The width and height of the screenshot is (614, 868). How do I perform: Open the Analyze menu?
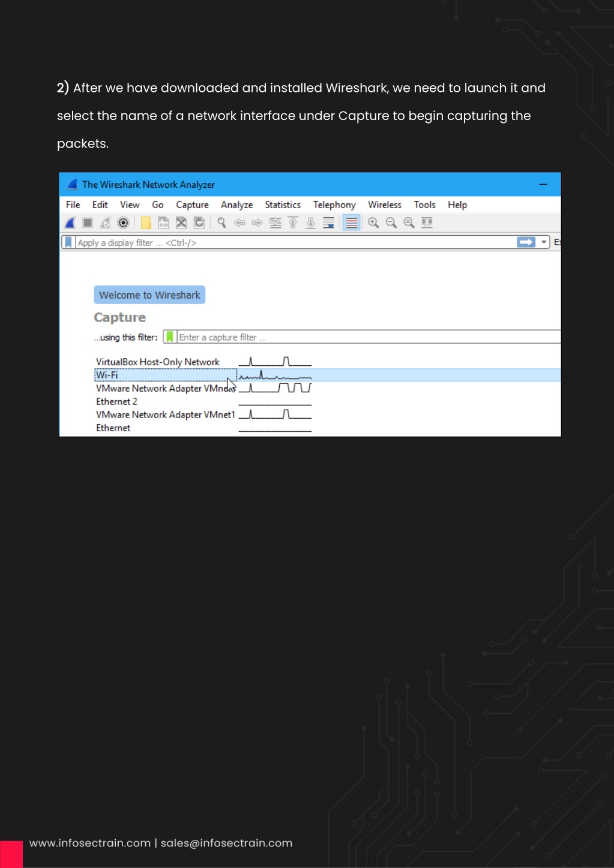(237, 205)
